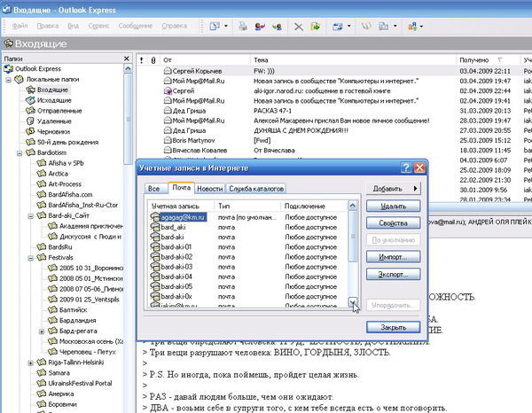Sort messages by the Тема column header
This screenshot has height=413, width=532.
(353, 60)
